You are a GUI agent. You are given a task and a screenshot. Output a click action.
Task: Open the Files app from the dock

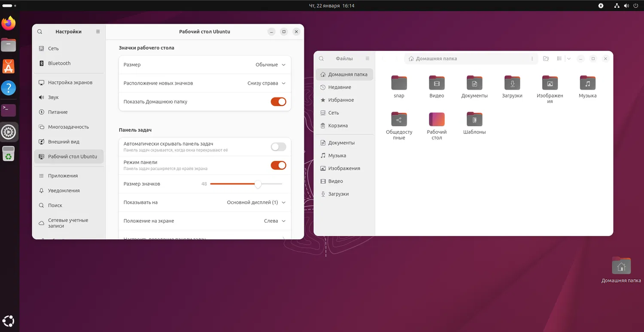[x=9, y=45]
